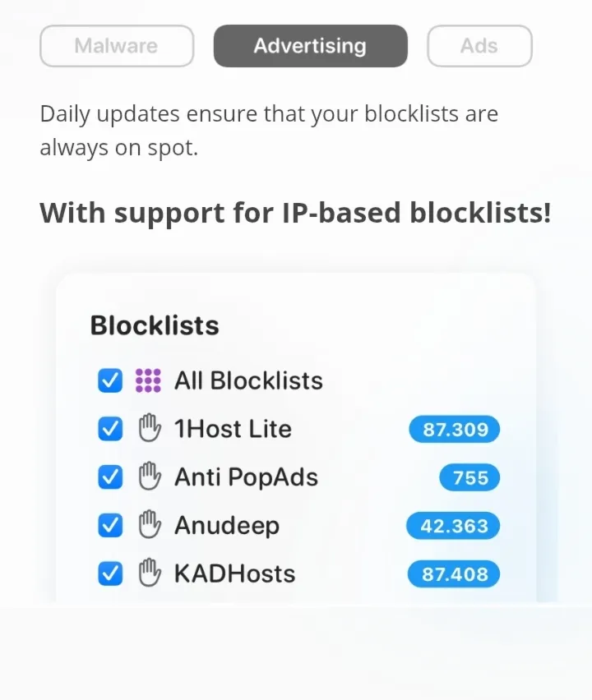The height and width of the screenshot is (700, 592).
Task: Switch to the Malware tab
Action: tap(117, 46)
